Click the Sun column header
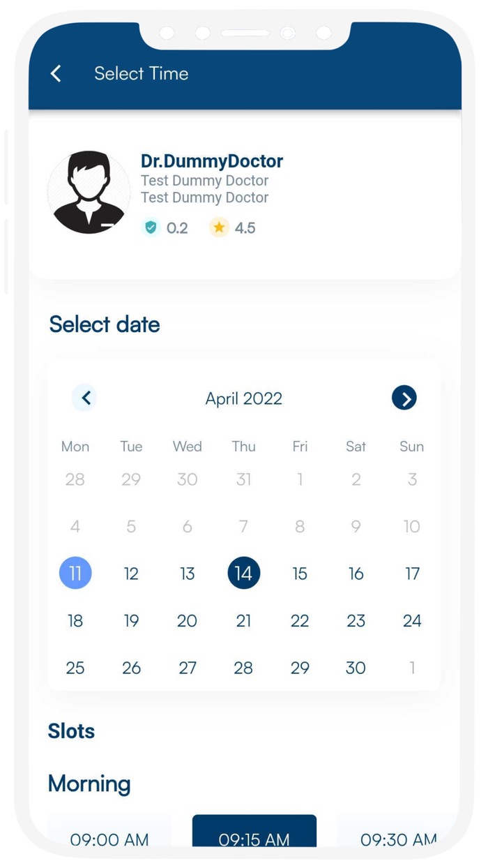This screenshot has width=488, height=868. point(411,447)
